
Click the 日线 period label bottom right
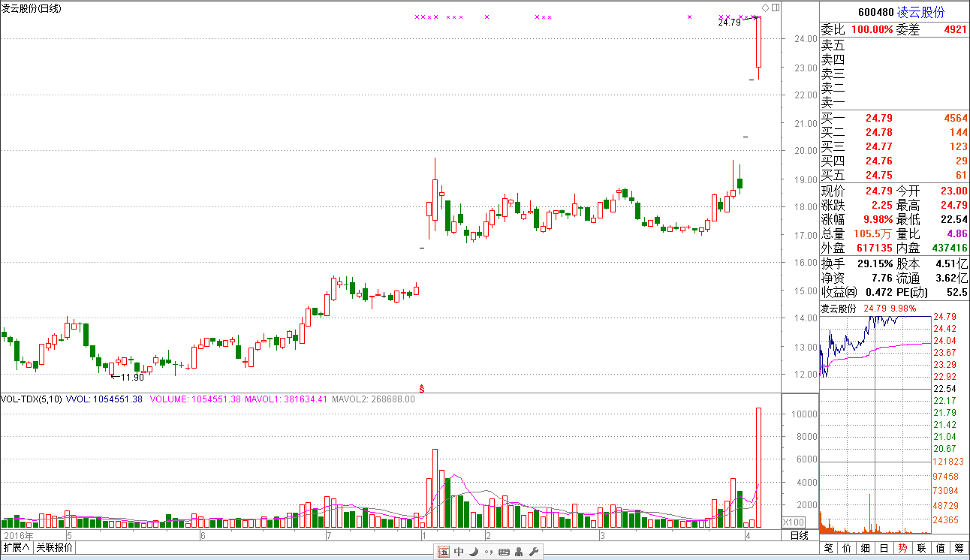click(x=800, y=535)
